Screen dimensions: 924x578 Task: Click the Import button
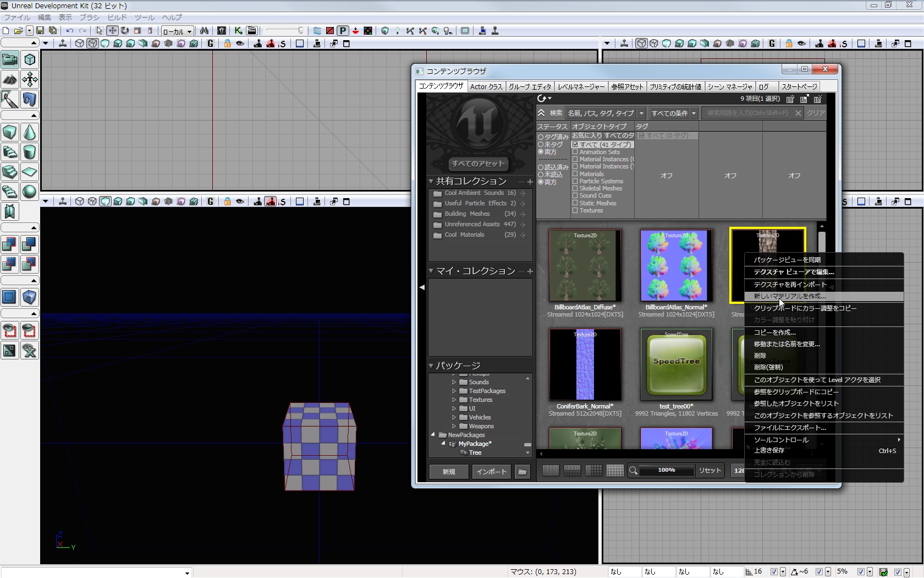click(491, 471)
